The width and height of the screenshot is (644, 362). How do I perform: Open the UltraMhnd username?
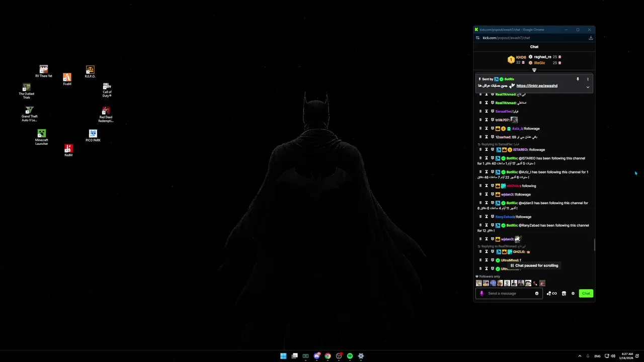point(510,260)
